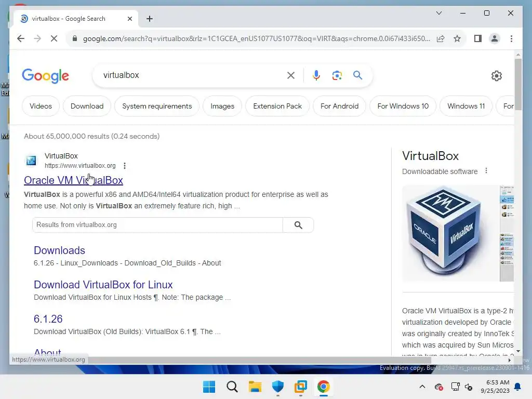Open the Oracle VM VirtualBox result link
Screen dimensions: 532x399
tap(73, 180)
